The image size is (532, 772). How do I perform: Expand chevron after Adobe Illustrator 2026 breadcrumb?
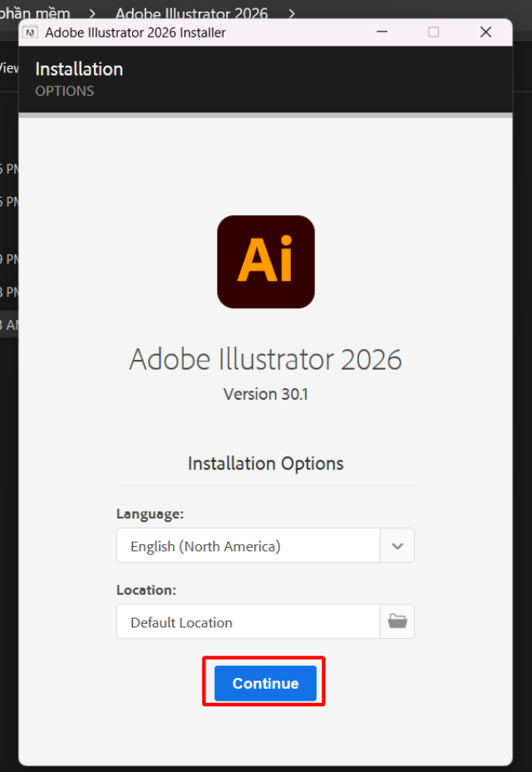[292, 13]
